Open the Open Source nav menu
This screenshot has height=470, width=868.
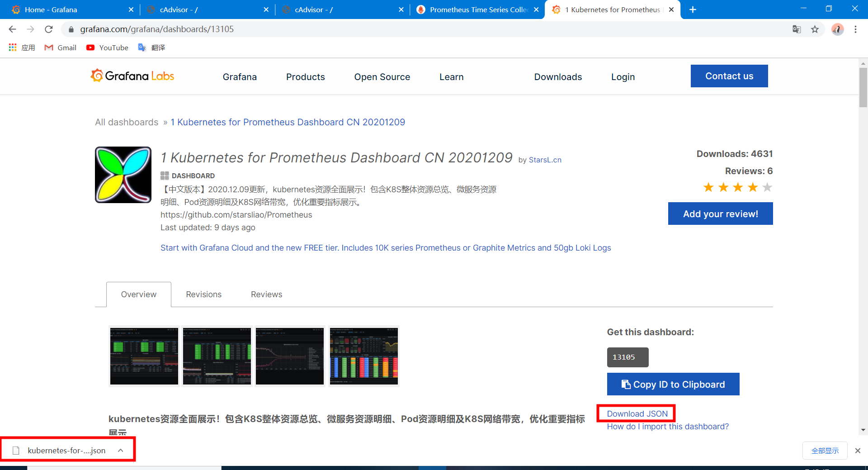click(382, 77)
